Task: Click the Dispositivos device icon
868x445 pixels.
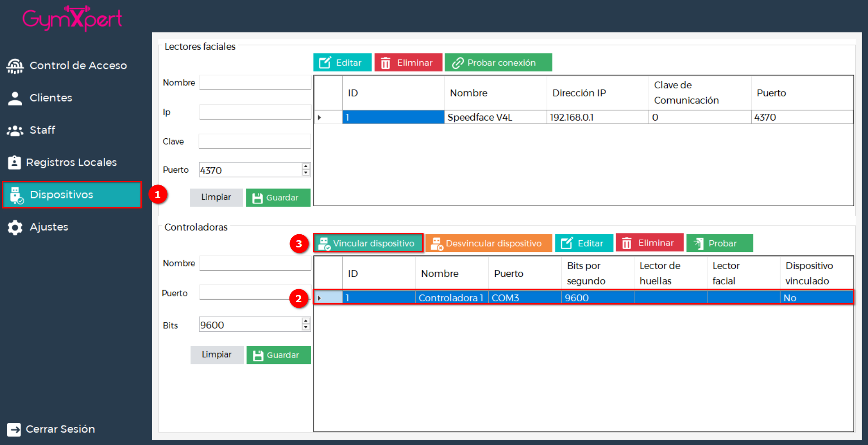Action: click(16, 195)
